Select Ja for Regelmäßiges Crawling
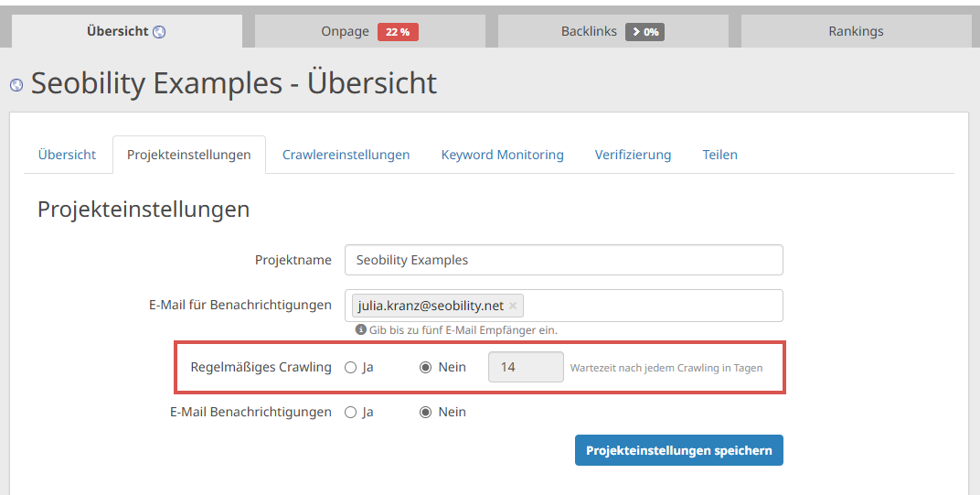Image resolution: width=980 pixels, height=495 pixels. 351,368
